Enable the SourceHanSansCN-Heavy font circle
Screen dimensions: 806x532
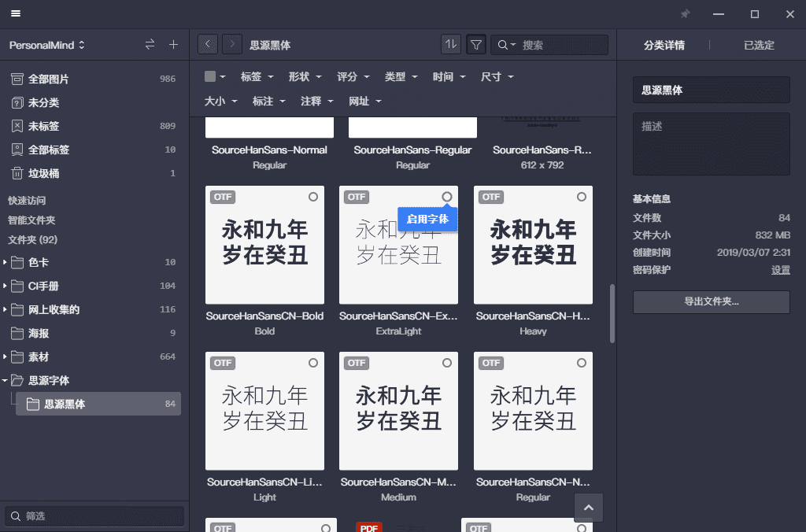[582, 197]
